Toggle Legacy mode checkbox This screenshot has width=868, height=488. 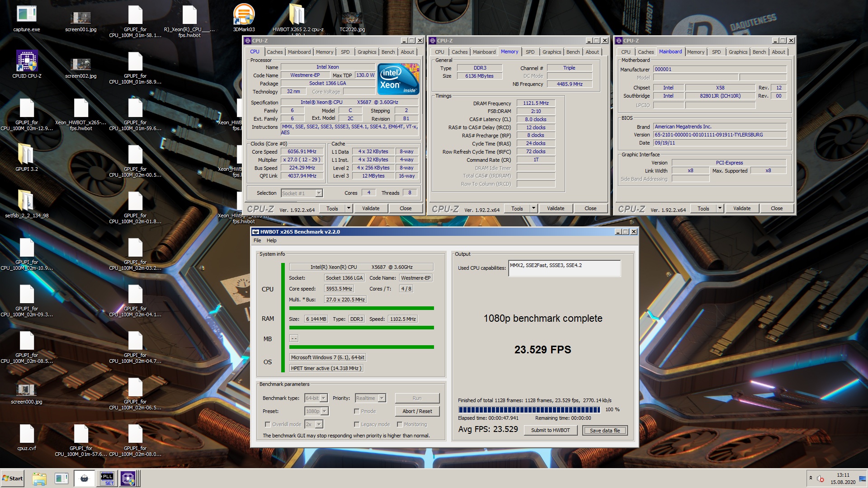(x=357, y=424)
